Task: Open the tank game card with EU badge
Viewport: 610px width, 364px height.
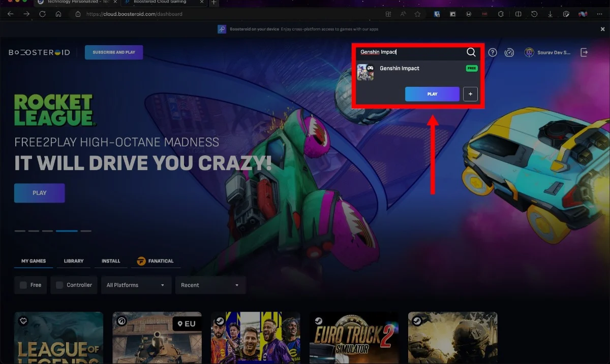Action: (x=157, y=338)
